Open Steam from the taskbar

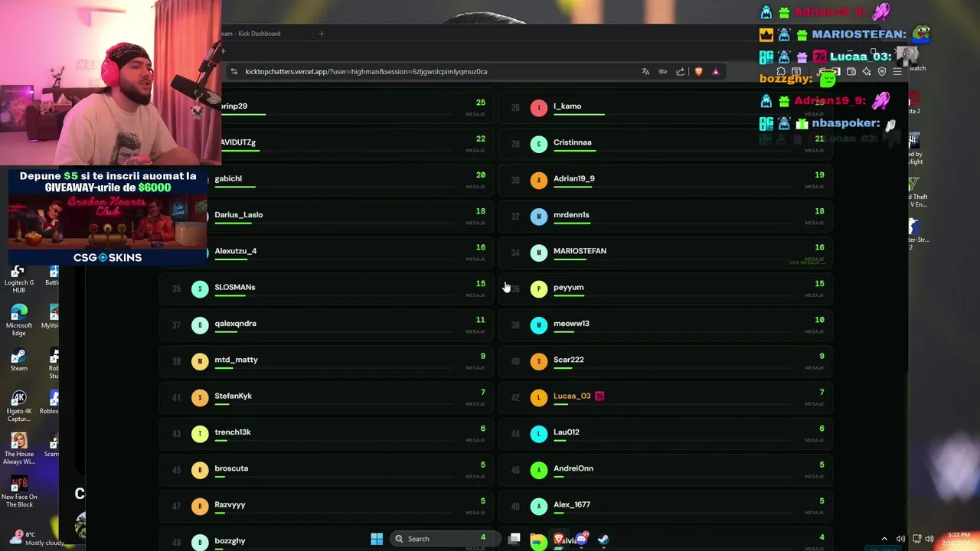tap(603, 539)
